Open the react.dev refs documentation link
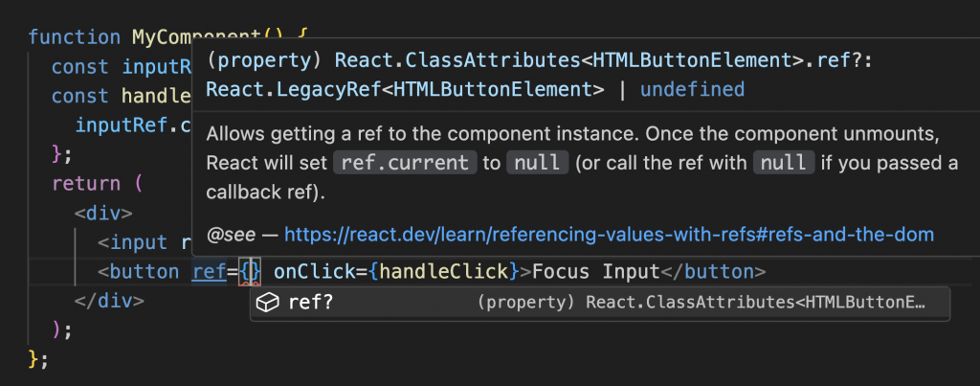980x386 pixels. [609, 235]
